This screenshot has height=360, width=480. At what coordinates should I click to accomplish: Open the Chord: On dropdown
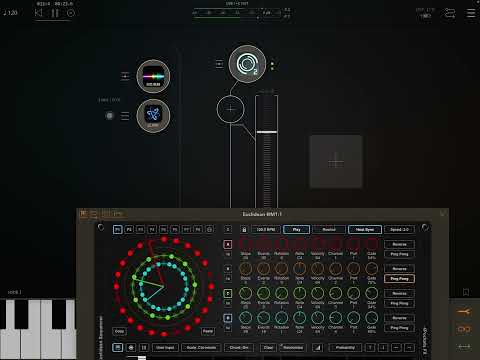(239, 347)
